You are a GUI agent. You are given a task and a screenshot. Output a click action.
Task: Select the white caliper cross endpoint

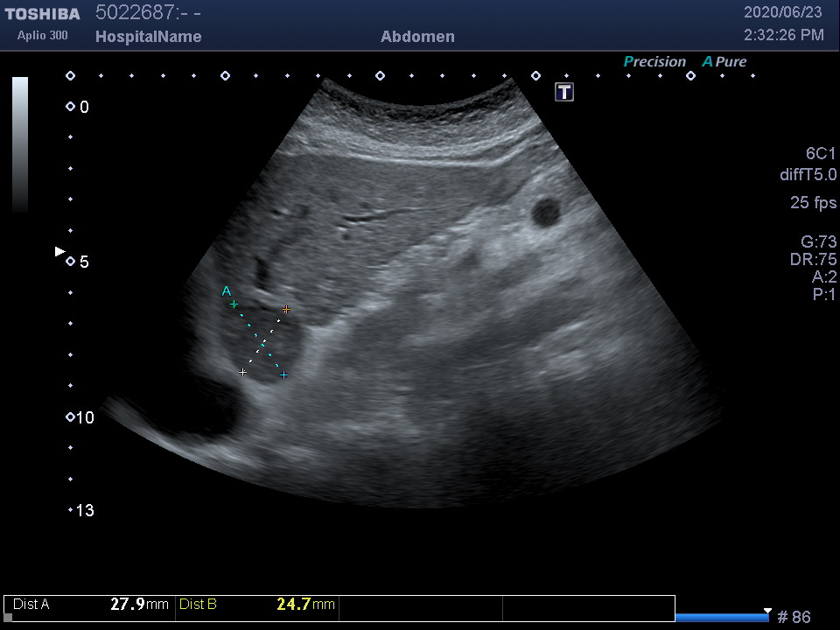[242, 372]
